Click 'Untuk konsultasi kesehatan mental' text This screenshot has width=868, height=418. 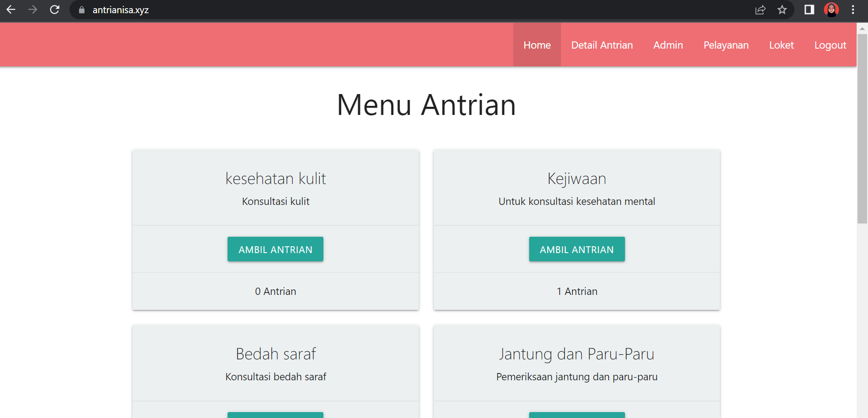(x=577, y=201)
